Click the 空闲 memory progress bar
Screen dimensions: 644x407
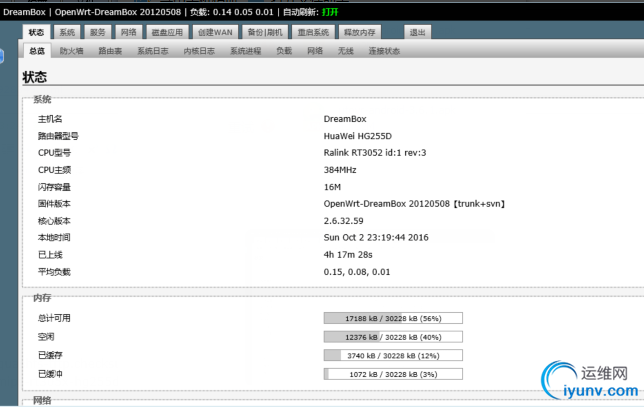coord(393,337)
